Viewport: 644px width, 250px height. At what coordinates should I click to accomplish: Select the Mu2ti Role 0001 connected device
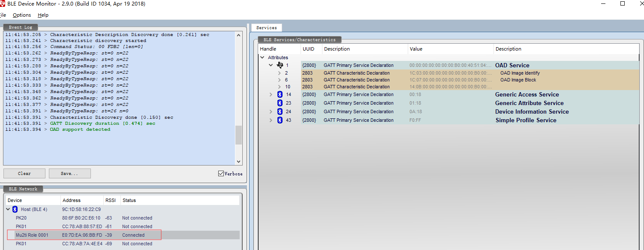[x=123, y=235]
